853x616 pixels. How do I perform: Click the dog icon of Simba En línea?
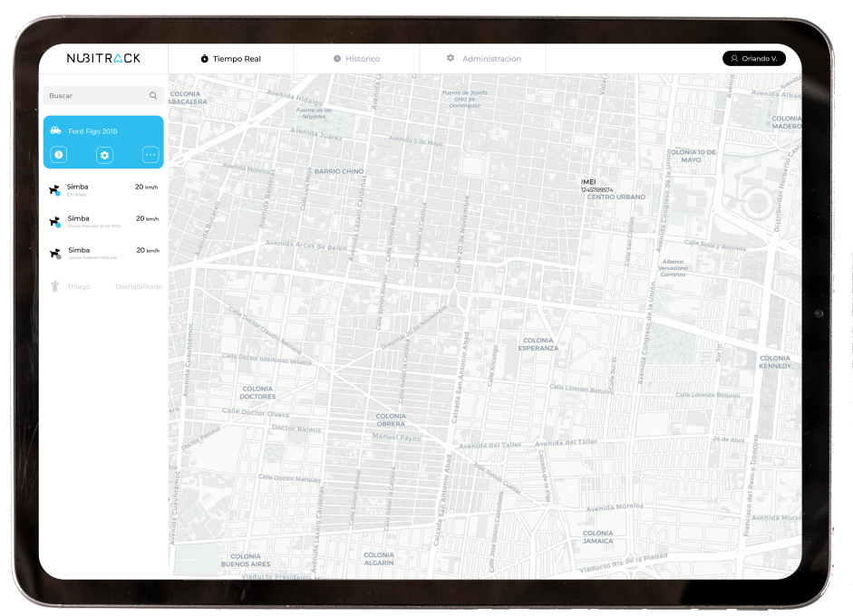pos(54,190)
